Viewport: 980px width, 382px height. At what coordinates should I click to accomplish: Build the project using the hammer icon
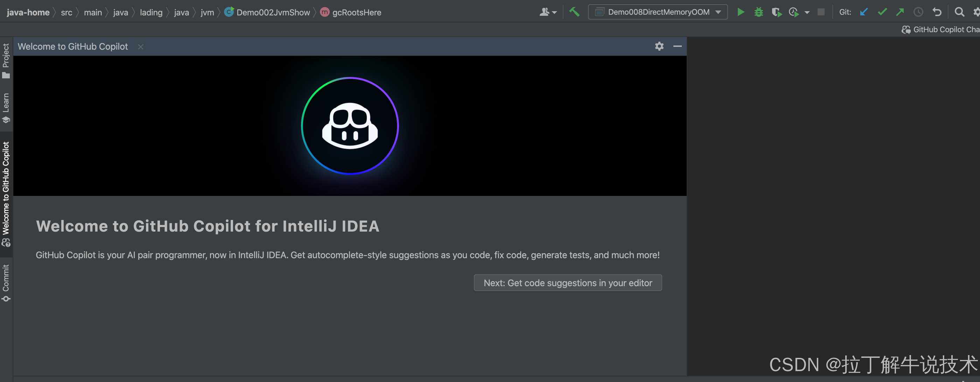574,12
